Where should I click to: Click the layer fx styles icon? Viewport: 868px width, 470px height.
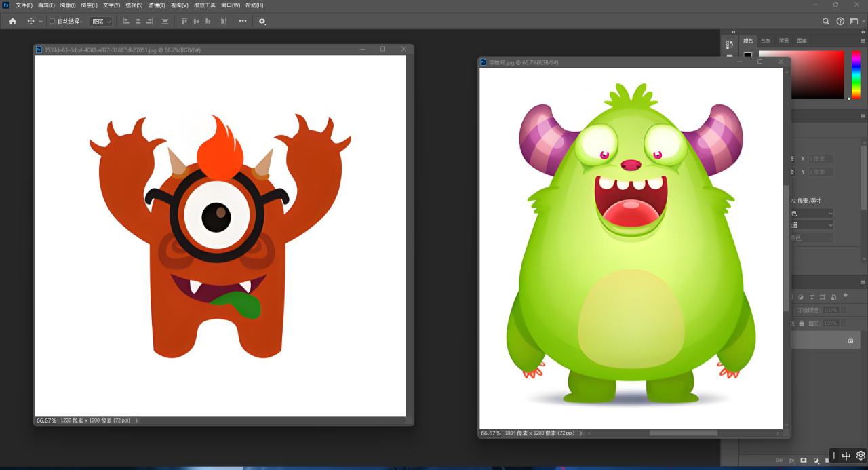pos(791,461)
